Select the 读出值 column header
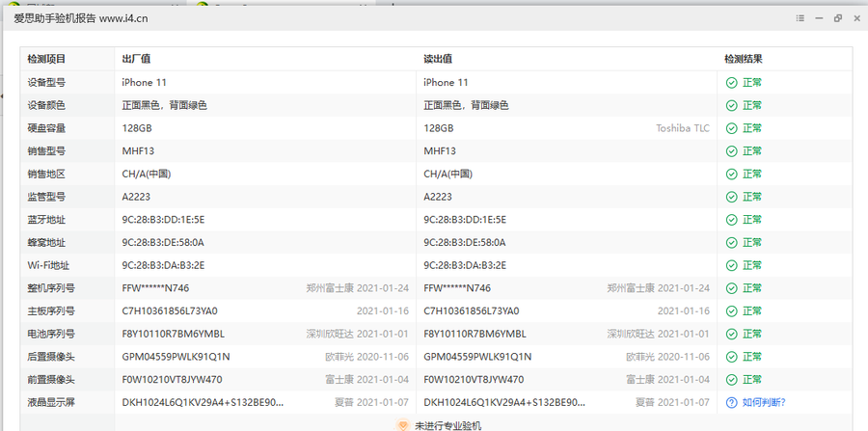Screen dimensions: 868x431 click(438, 59)
